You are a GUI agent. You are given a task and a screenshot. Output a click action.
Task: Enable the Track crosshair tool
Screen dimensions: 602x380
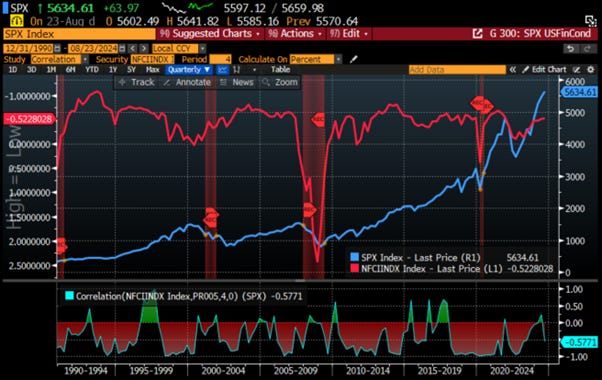coord(136,82)
